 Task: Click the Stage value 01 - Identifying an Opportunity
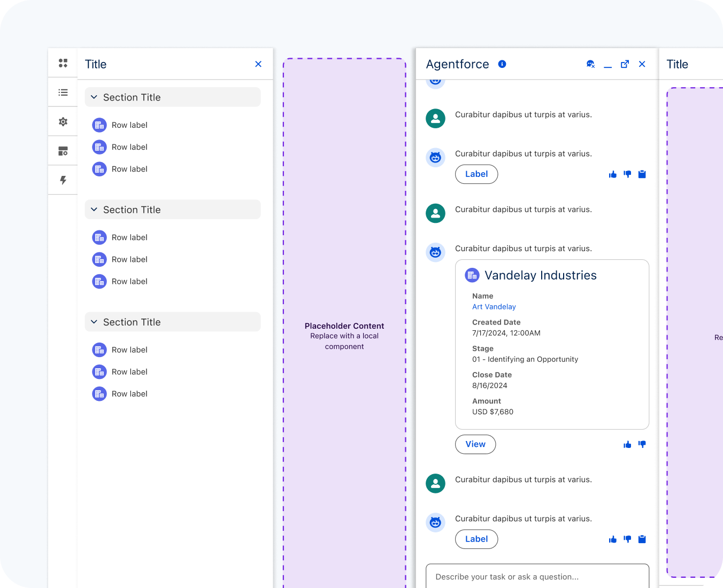[x=525, y=359]
